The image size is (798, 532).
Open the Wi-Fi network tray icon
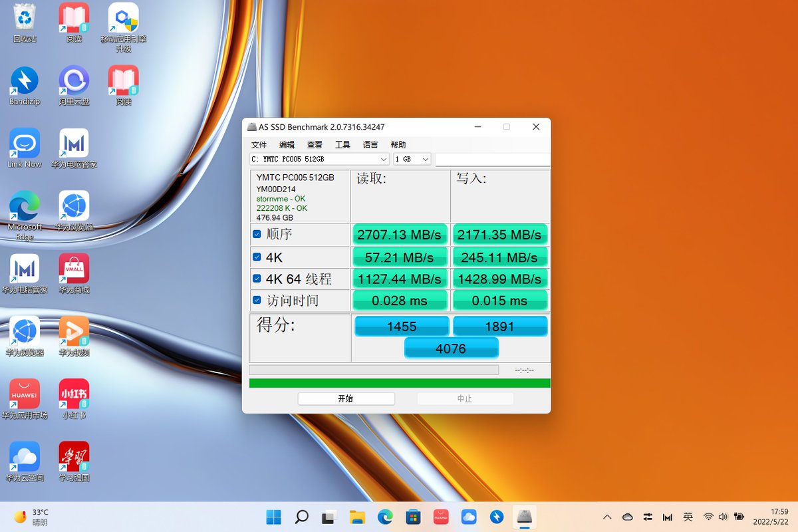tap(708, 517)
